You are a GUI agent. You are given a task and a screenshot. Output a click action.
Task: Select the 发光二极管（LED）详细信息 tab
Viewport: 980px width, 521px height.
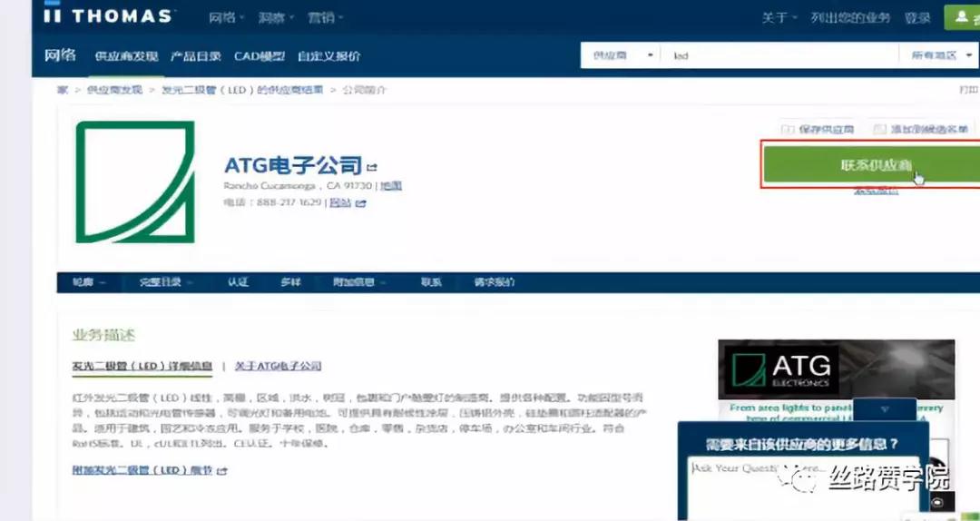click(142, 366)
